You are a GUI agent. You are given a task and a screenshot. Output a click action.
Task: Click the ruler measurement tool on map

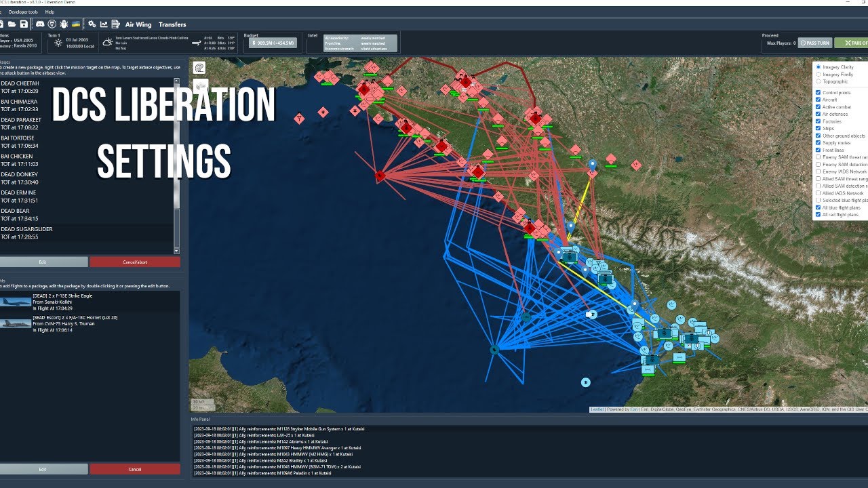coord(200,68)
